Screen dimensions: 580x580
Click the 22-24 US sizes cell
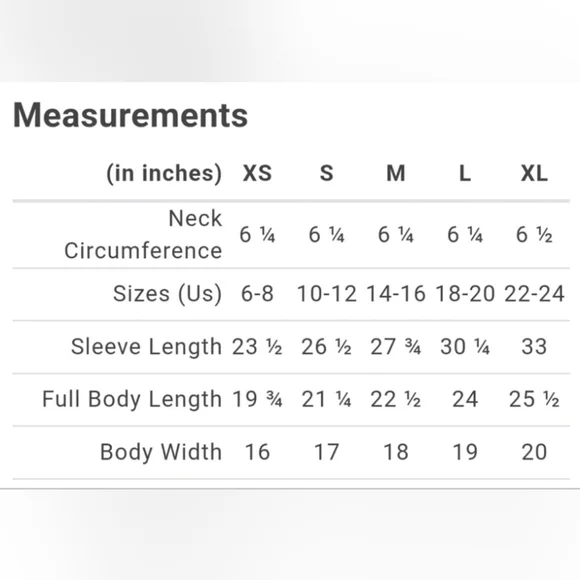pyautogui.click(x=535, y=294)
